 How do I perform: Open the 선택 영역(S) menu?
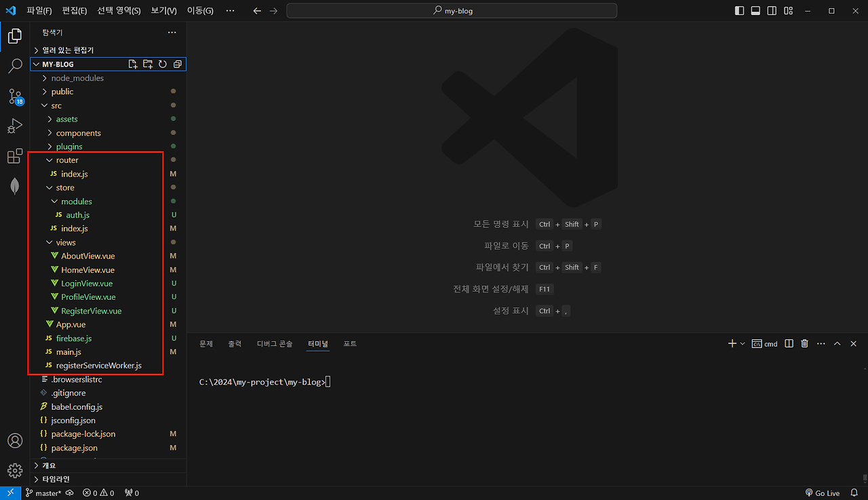(119, 11)
